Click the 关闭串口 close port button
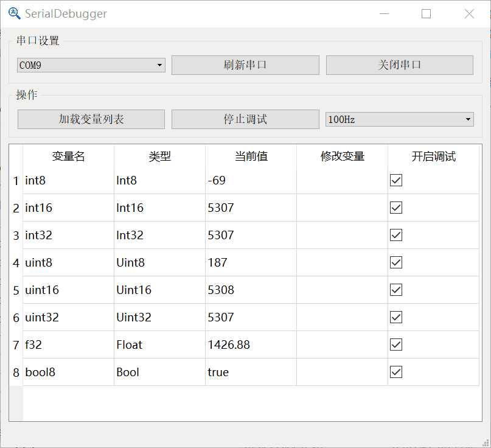The width and height of the screenshot is (491, 448). point(400,65)
